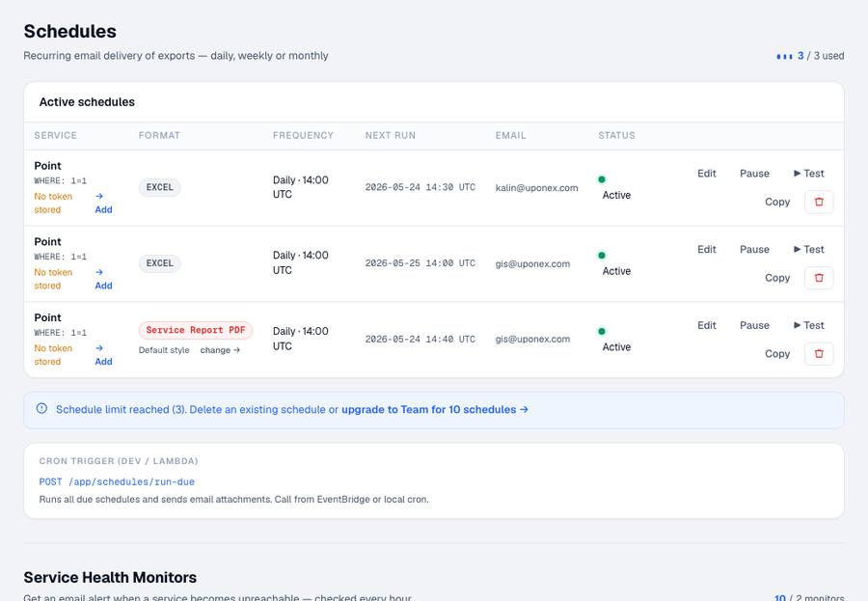868x601 pixels.
Task: Pause the Service Report PDF schedule
Action: [x=754, y=325]
